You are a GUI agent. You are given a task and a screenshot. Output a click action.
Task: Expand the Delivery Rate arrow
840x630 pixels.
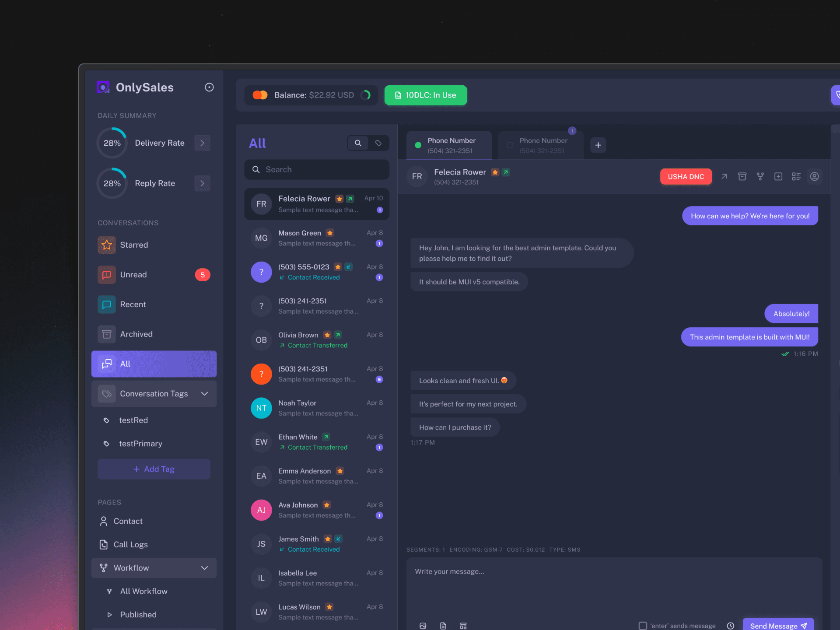tap(202, 143)
